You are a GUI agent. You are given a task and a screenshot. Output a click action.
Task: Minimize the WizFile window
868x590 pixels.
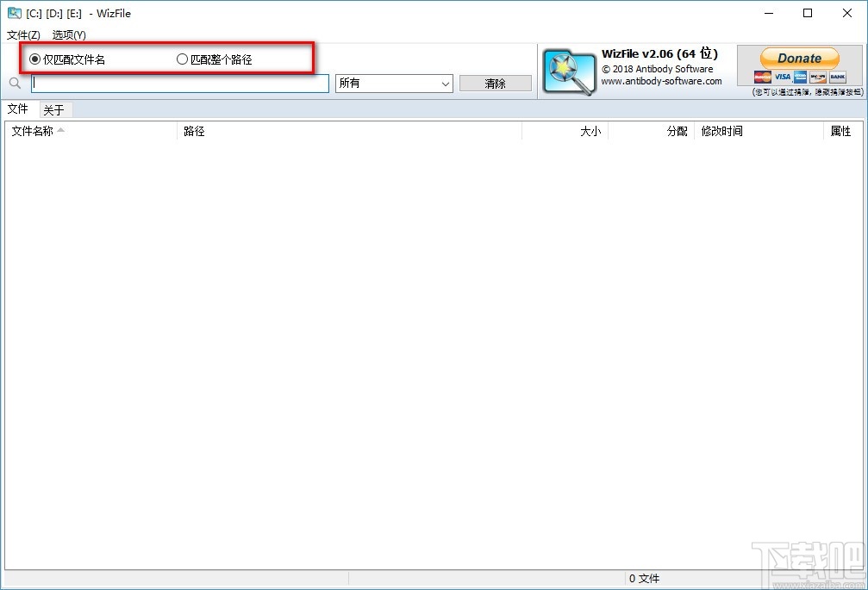click(x=769, y=13)
